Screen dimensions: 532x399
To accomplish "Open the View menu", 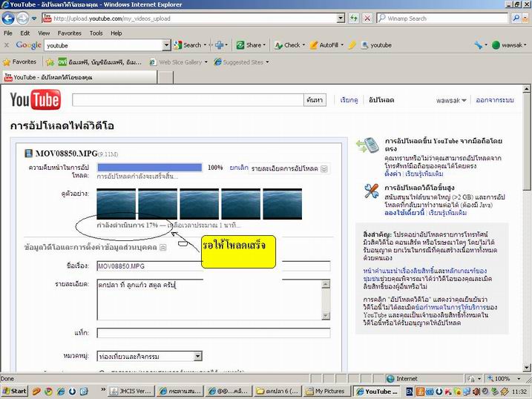I will tap(44, 33).
